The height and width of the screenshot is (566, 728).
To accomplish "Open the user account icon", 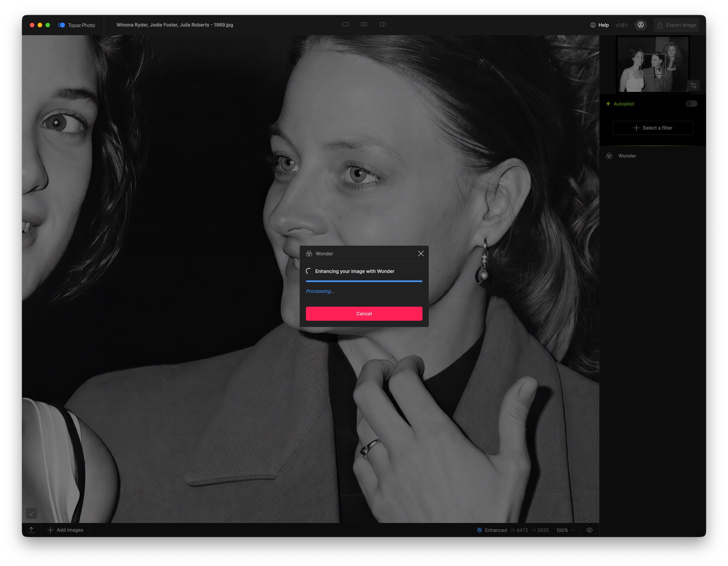I will [x=641, y=25].
